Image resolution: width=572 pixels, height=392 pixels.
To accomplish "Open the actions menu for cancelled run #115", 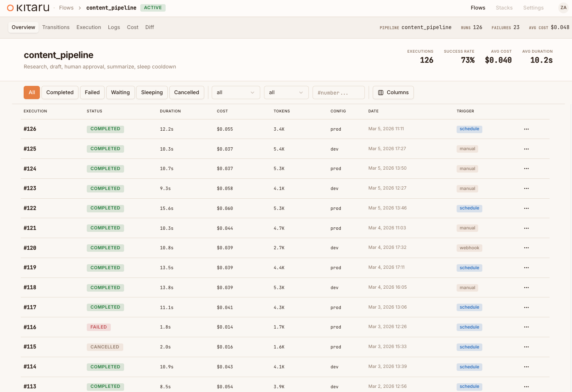I will pyautogui.click(x=526, y=347).
